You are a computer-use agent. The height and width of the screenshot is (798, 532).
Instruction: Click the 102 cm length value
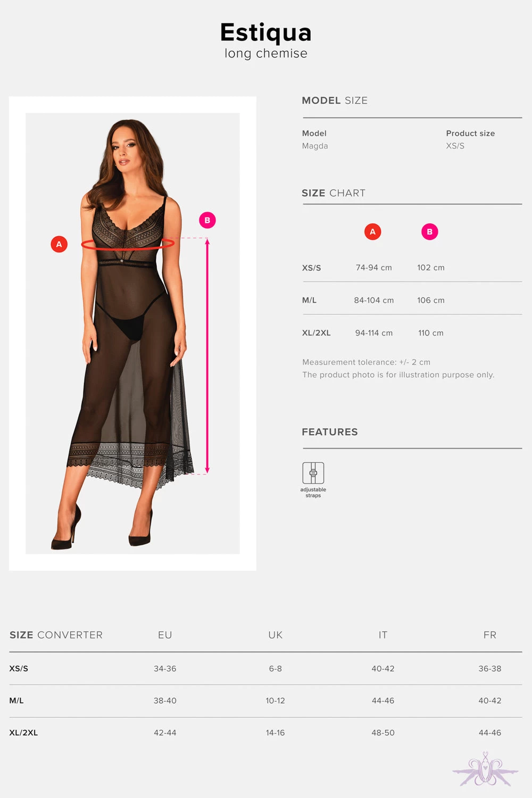coord(431,268)
